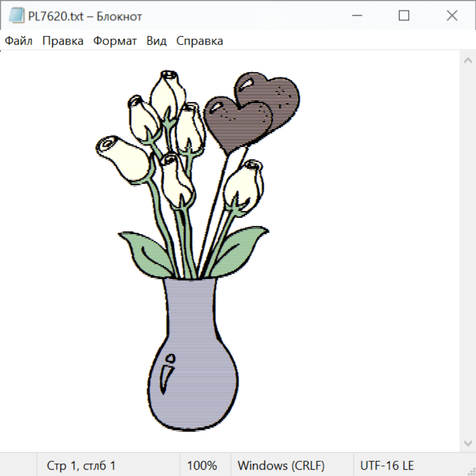Click the scroll up arrow
This screenshot has width=476, height=476.
(x=468, y=60)
